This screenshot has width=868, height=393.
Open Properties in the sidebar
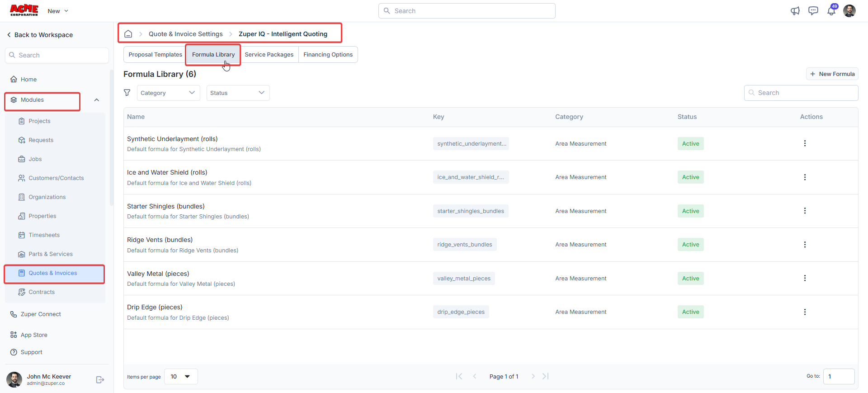(x=55, y=216)
